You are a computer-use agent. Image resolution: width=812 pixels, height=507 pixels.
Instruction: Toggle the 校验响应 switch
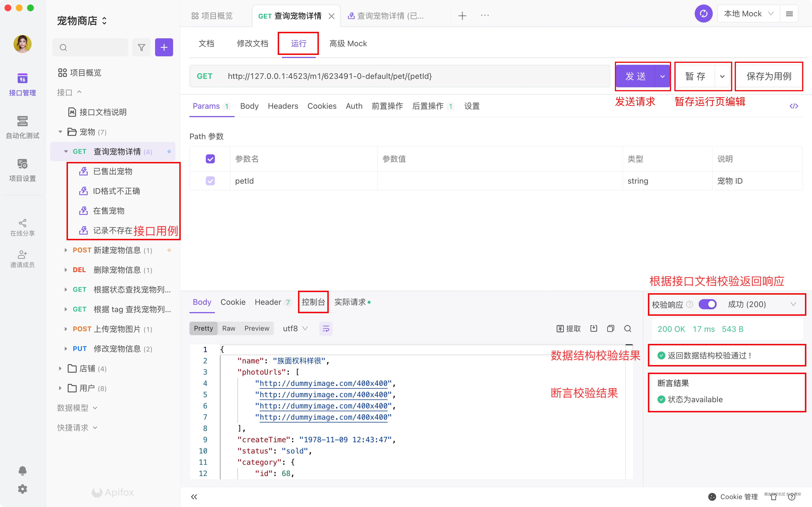[x=707, y=304]
